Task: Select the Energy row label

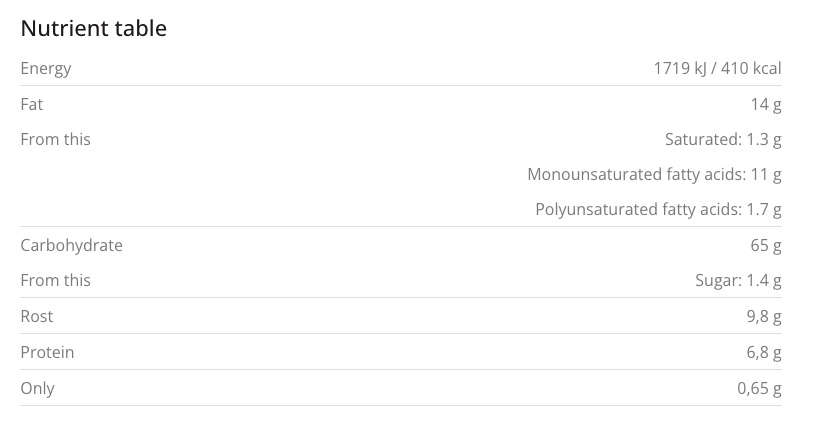Action: [x=46, y=68]
